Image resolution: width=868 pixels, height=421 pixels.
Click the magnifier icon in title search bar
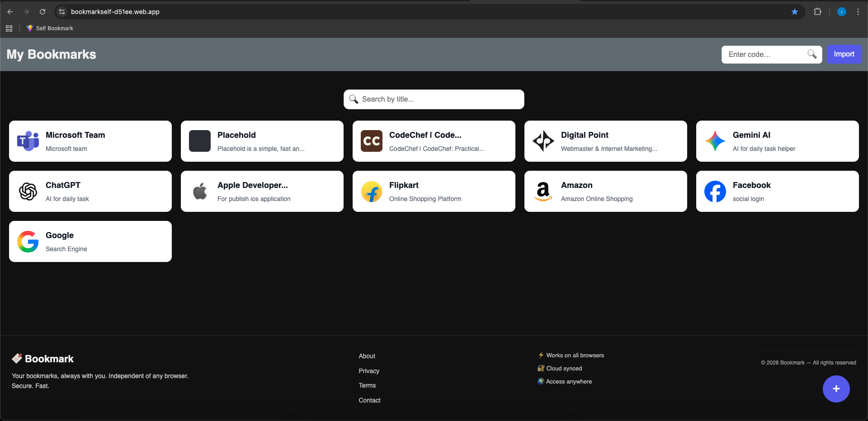(x=354, y=99)
